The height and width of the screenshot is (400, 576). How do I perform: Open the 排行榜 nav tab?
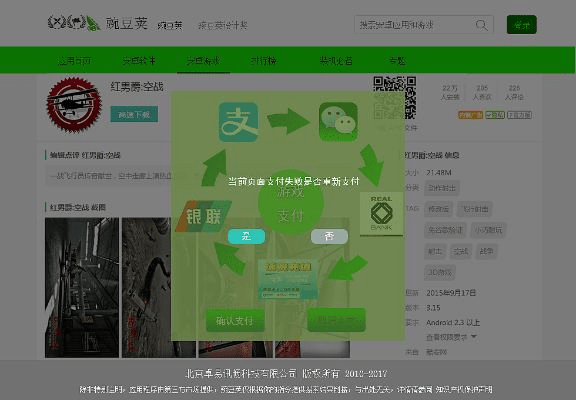pyautogui.click(x=263, y=61)
